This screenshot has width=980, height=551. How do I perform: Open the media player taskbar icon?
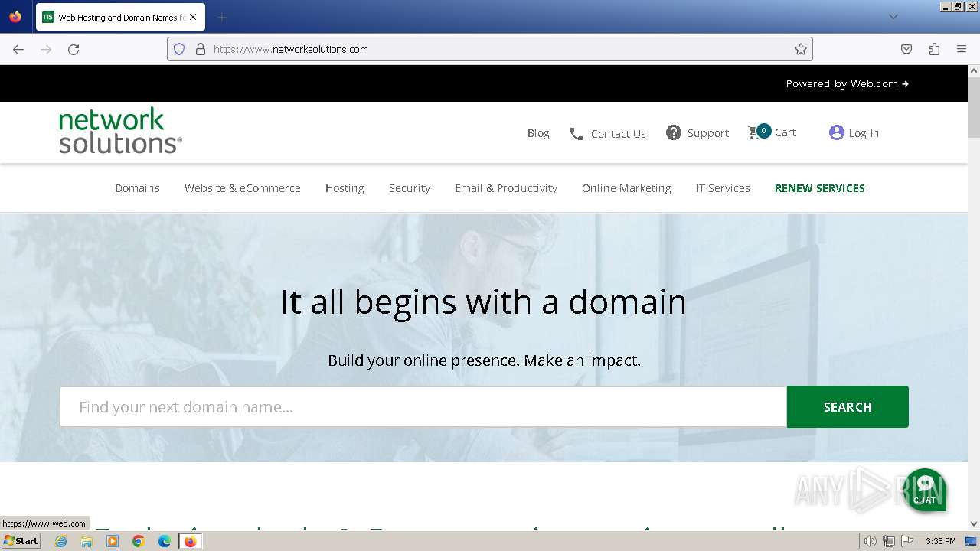(113, 541)
